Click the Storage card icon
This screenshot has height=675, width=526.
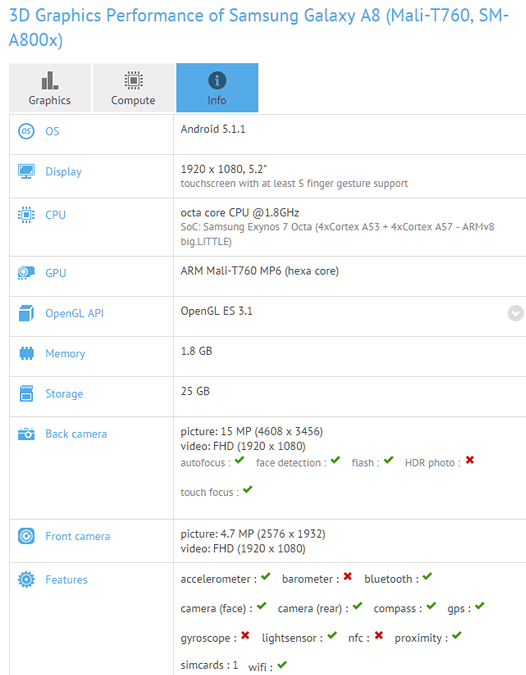tap(26, 393)
